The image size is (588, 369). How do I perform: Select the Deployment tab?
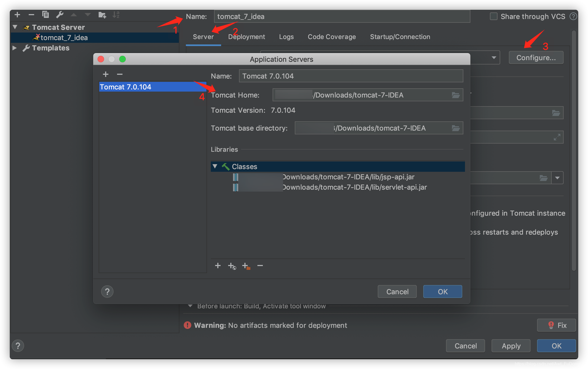(246, 37)
